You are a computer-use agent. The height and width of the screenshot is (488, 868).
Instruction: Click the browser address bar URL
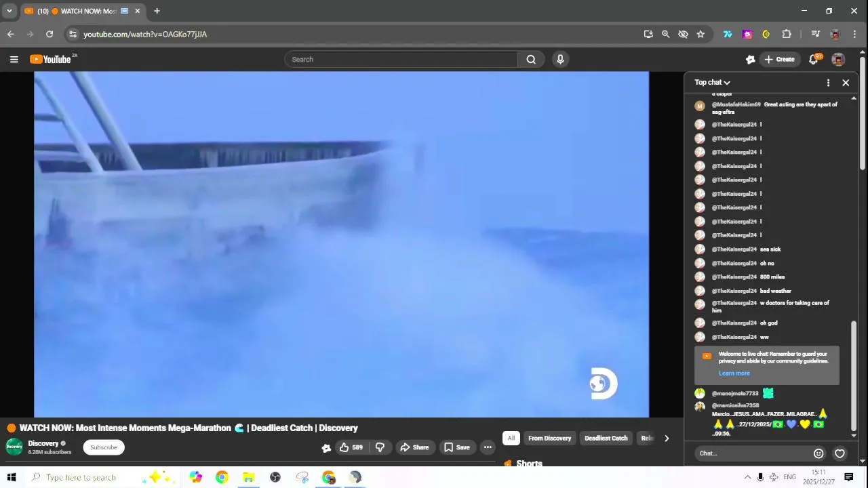point(145,34)
